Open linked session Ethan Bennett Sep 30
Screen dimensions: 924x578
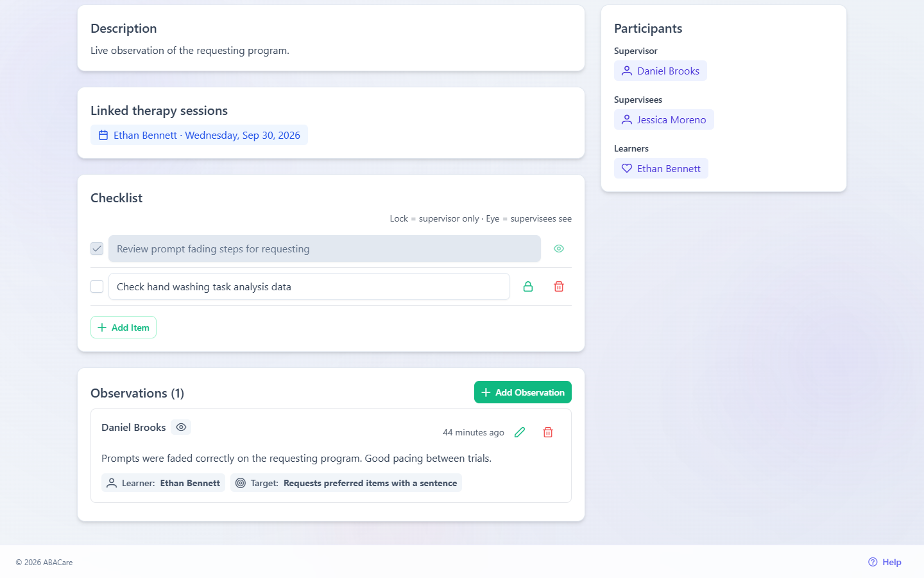click(199, 135)
